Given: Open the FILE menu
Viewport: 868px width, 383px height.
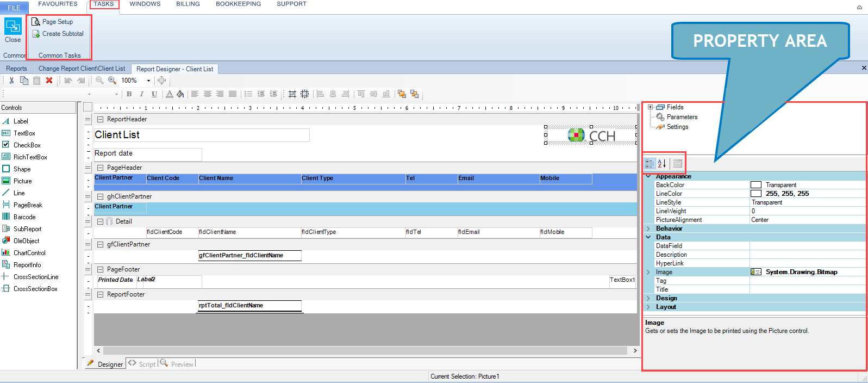Looking at the screenshot, I should point(14,8).
